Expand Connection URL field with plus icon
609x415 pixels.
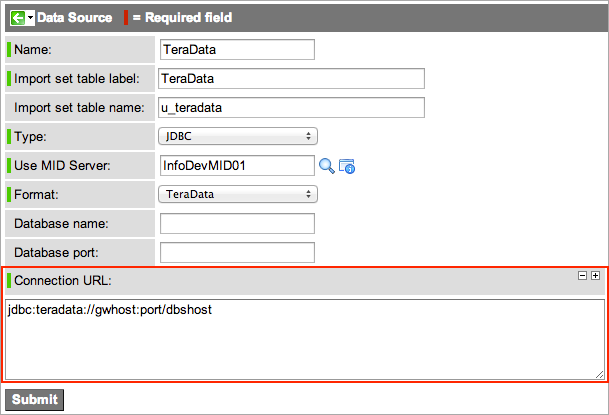[x=595, y=276]
